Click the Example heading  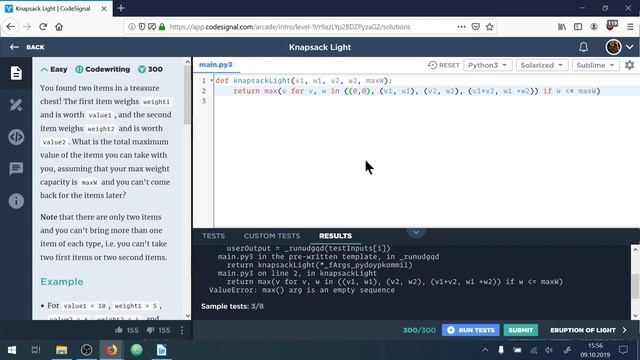(x=62, y=282)
